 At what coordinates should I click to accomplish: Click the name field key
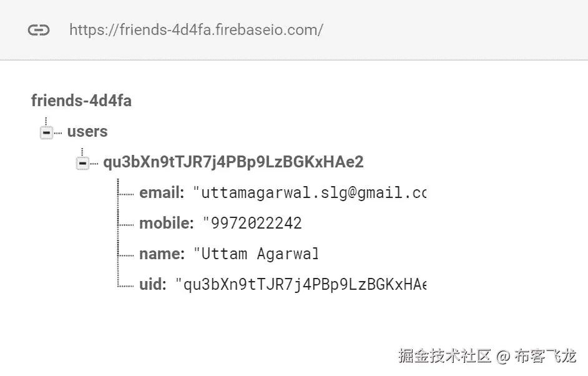tap(162, 254)
